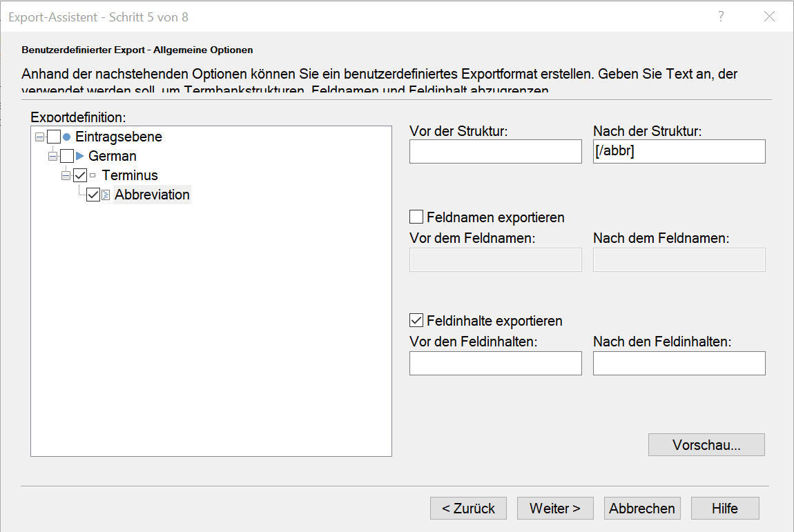This screenshot has width=794, height=532.
Task: Click the Vor den Feldinhalten input field
Action: 495,364
